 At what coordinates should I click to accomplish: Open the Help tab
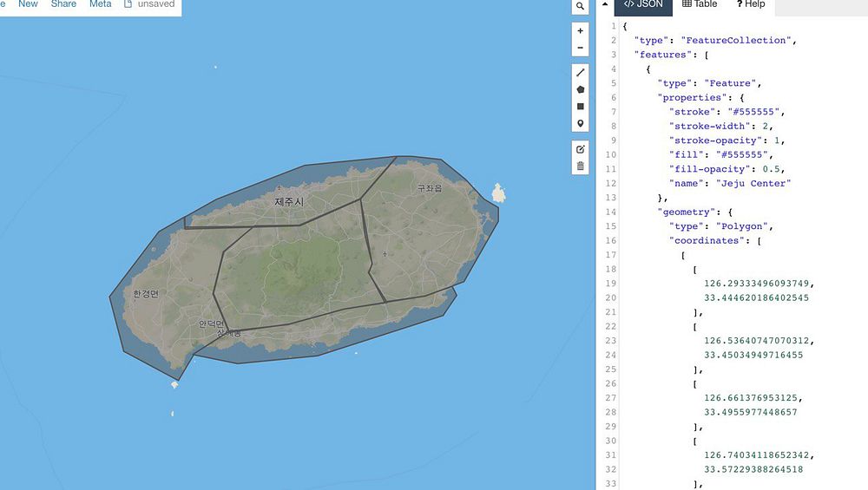click(x=750, y=4)
